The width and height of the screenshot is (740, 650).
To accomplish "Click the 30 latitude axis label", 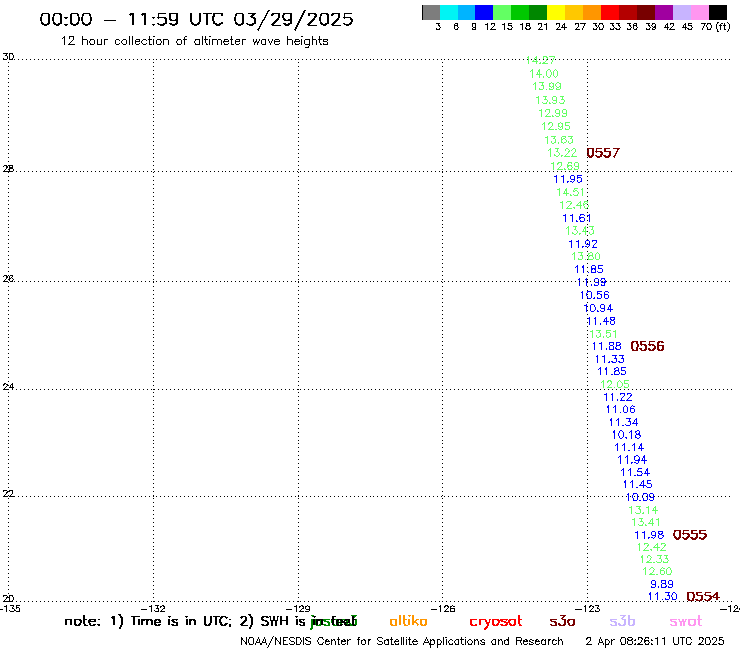I will point(8,57).
